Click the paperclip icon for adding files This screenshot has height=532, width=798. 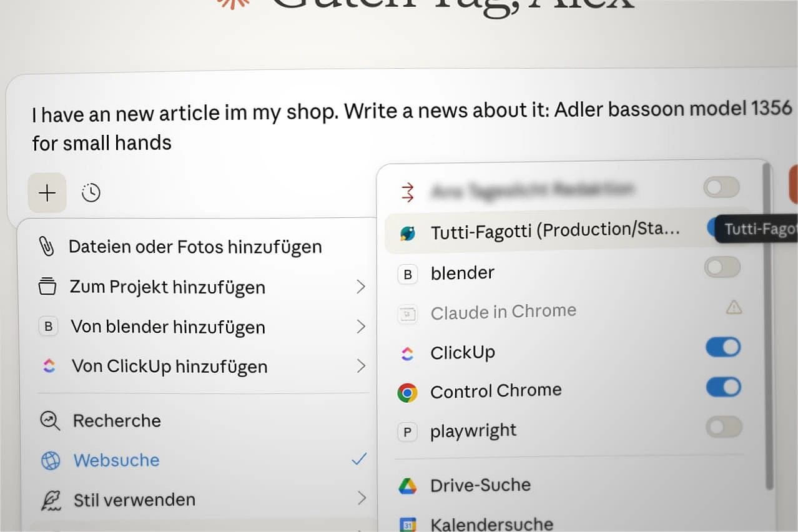click(x=47, y=247)
